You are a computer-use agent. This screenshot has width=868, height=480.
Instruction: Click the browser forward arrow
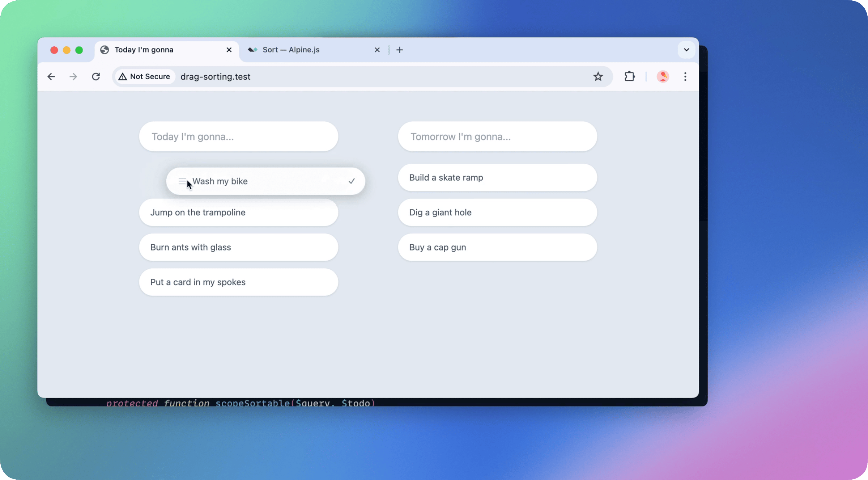(73, 76)
